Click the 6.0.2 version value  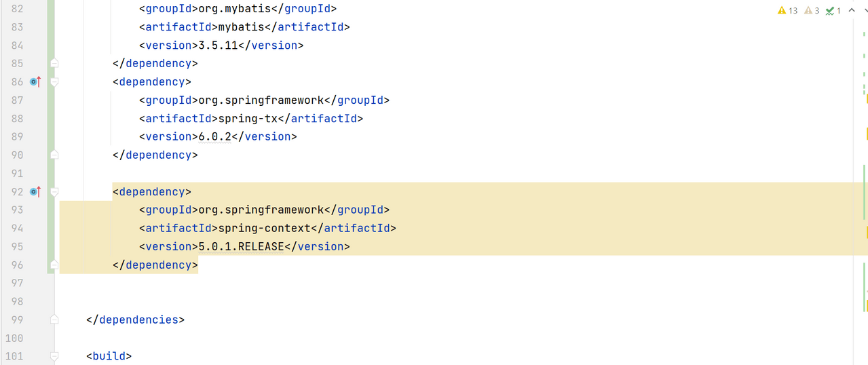[x=215, y=136]
